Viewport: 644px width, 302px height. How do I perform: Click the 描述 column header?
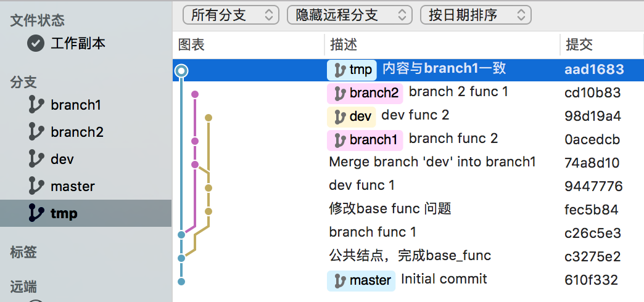point(344,45)
